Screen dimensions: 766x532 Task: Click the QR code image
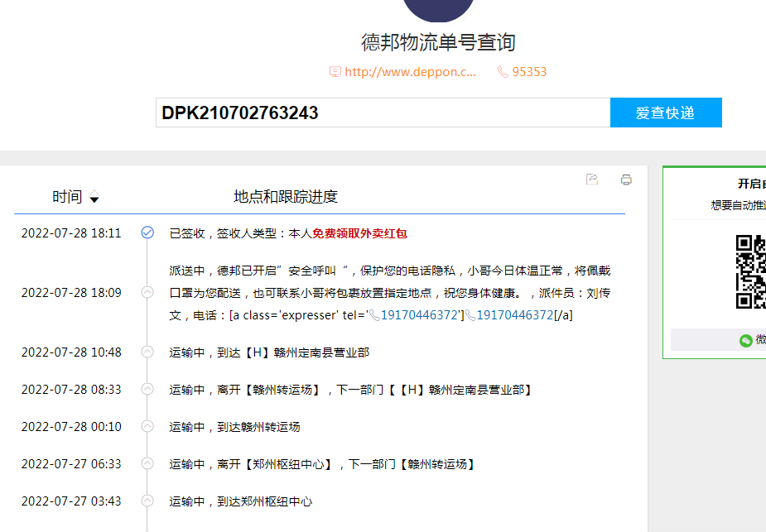pos(751,272)
